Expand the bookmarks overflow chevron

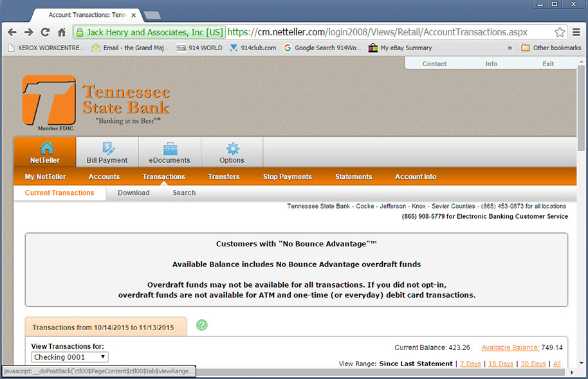[510, 48]
